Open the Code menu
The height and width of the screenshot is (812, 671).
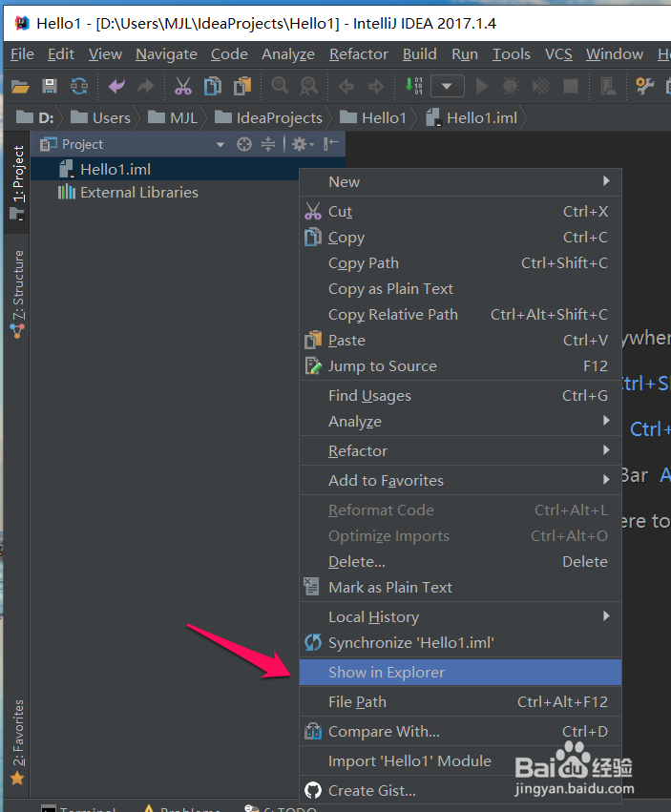pos(229,54)
